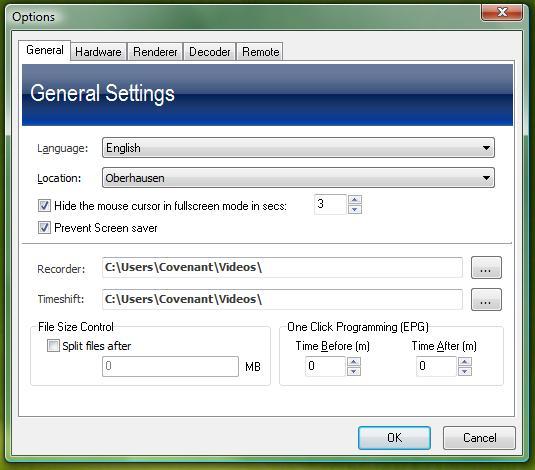Image resolution: width=535 pixels, height=470 pixels.
Task: Open the Language dropdown showing English
Action: click(298, 148)
